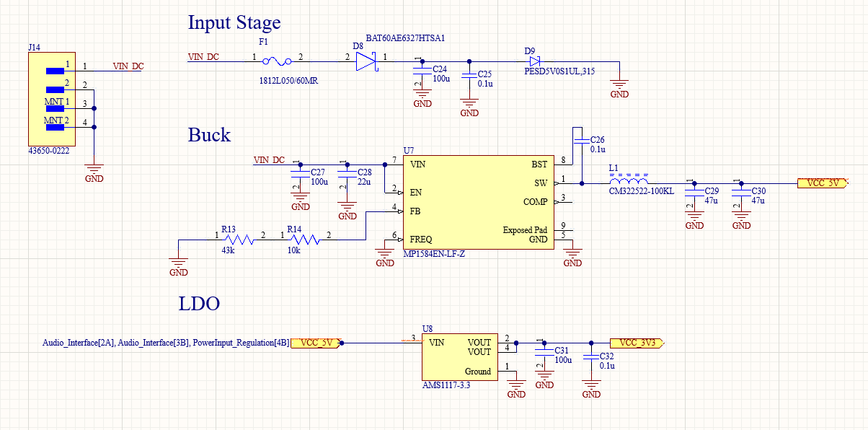Screen dimensions: 868x430
Task: Select resistor R14 symbol
Action: 304,240
